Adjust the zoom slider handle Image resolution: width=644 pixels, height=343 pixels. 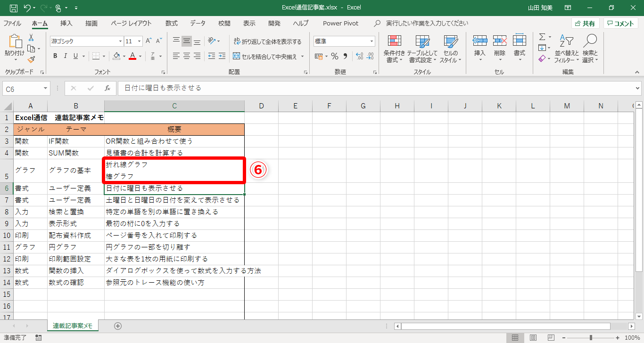(591, 337)
